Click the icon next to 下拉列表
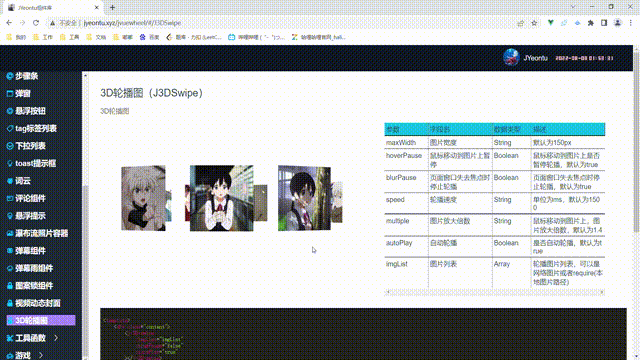This screenshot has width=640, height=360. tap(10, 146)
